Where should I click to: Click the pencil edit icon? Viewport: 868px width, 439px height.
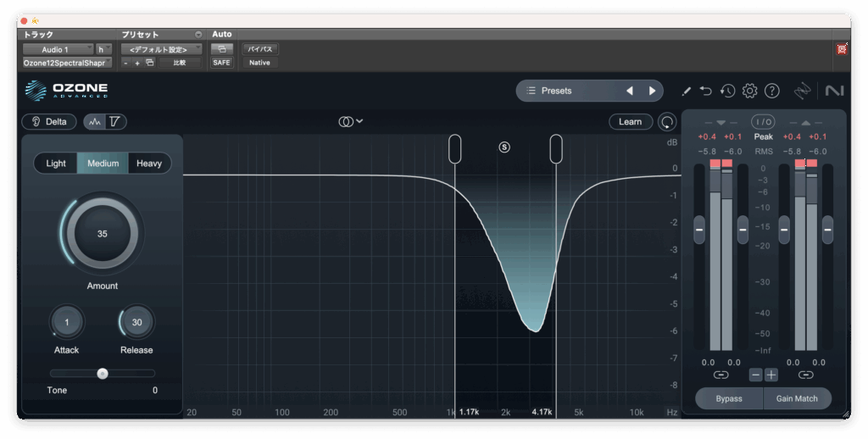(x=686, y=91)
